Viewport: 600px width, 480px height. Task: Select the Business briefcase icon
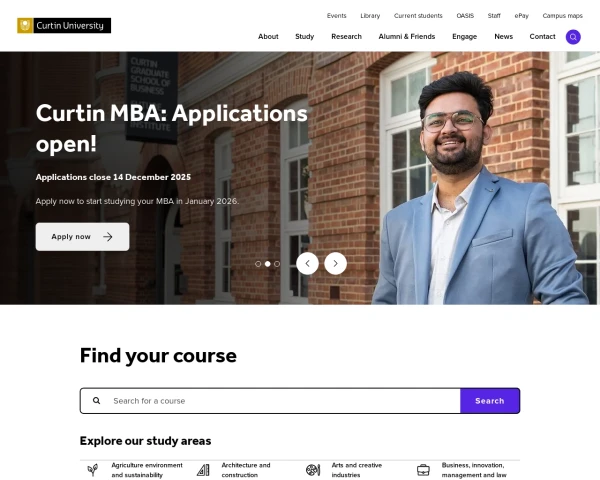click(423, 470)
